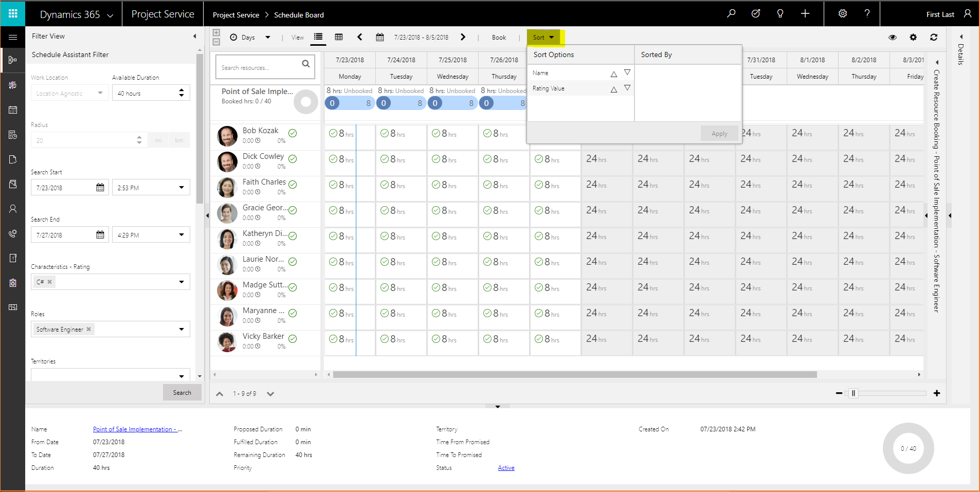This screenshot has height=492, width=980.
Task: Toggle the eye visibility icon on board
Action: click(893, 37)
